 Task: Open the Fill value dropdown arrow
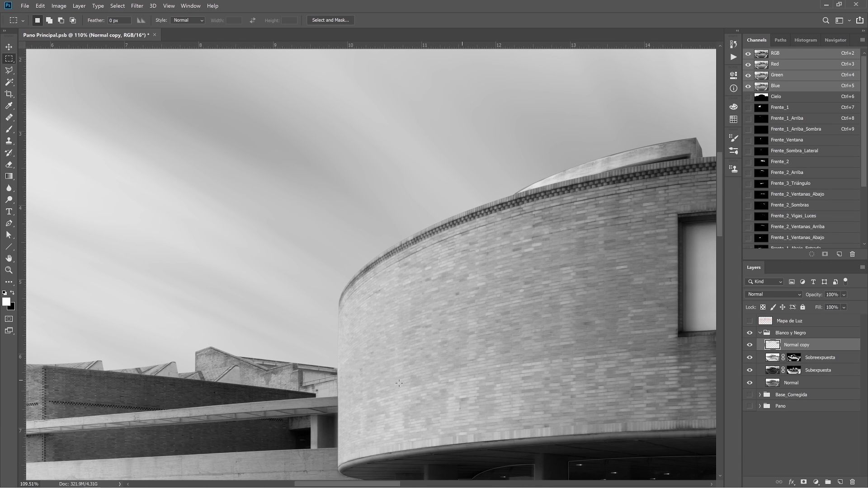(x=844, y=307)
